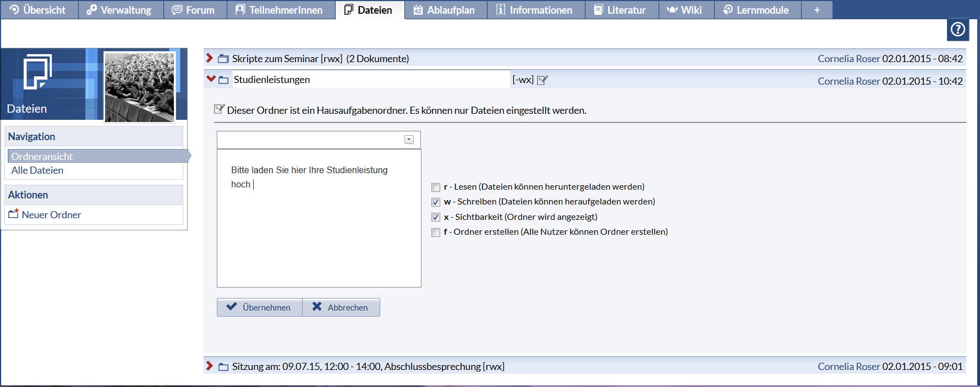
Task: Open the dropdown arrow above the description text
Action: (x=409, y=140)
